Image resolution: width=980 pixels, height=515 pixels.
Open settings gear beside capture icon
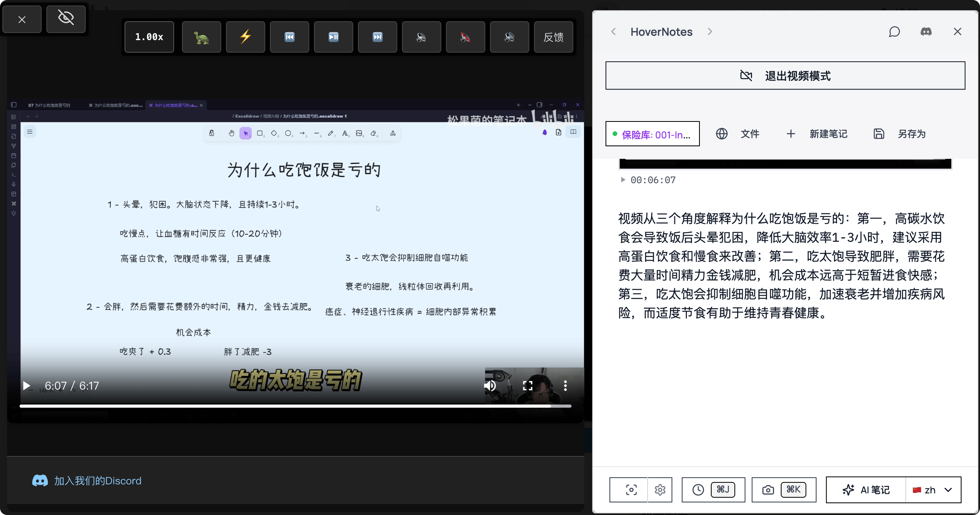[x=660, y=490]
